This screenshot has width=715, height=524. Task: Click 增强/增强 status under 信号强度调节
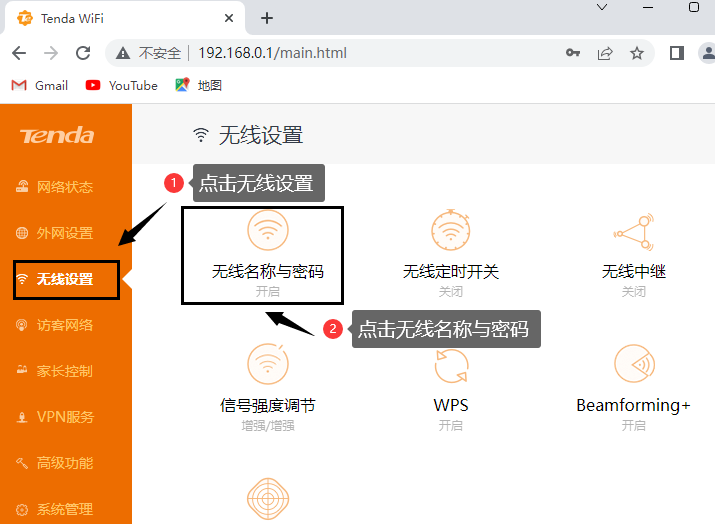(x=268, y=425)
